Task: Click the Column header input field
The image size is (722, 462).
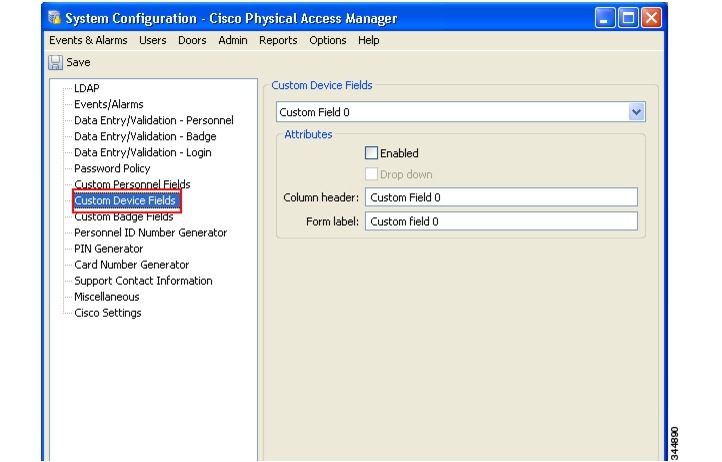Action: click(501, 197)
